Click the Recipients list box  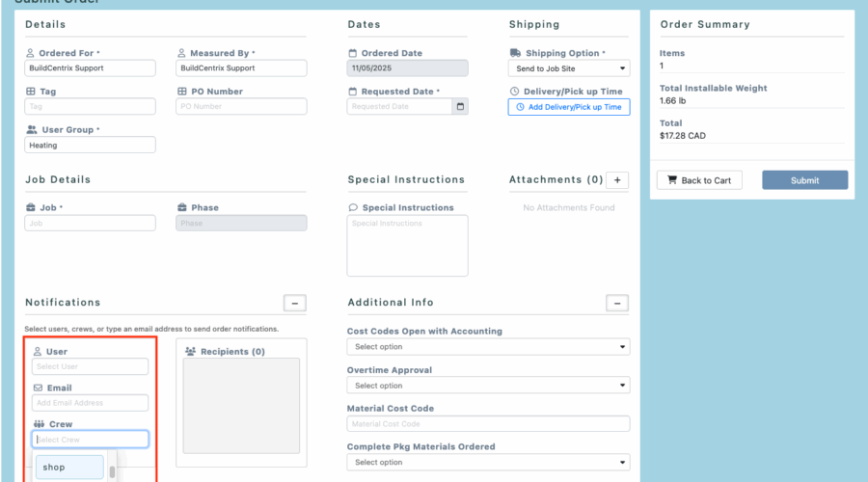coord(241,406)
